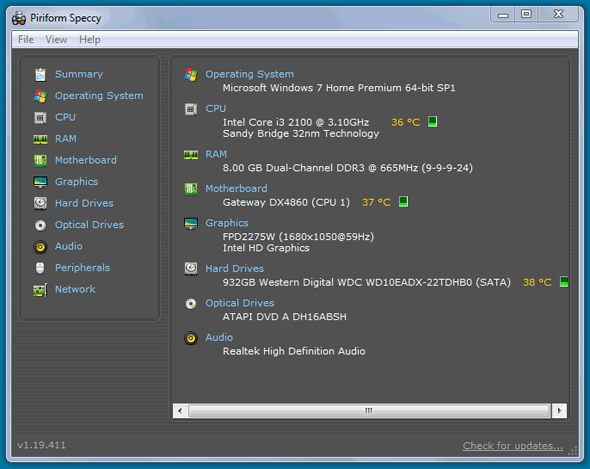
Task: Click the Operating System heading in summary
Action: 249,74
